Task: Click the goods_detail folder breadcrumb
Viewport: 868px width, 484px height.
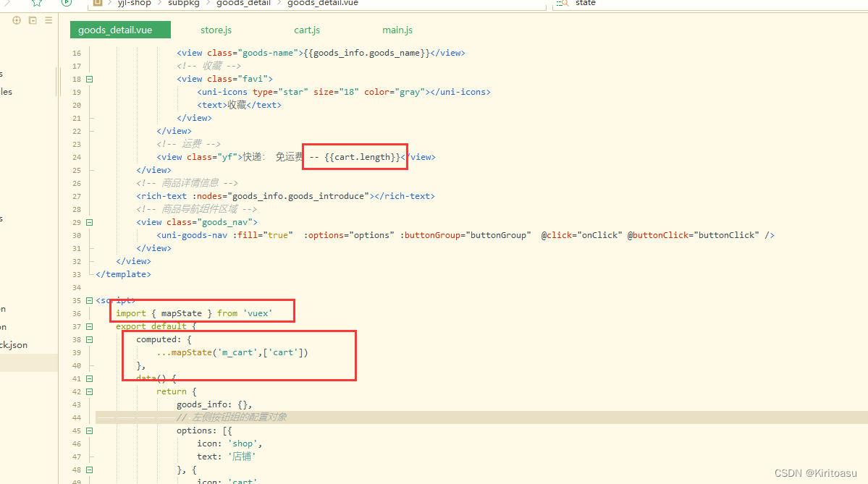Action: coord(243,3)
